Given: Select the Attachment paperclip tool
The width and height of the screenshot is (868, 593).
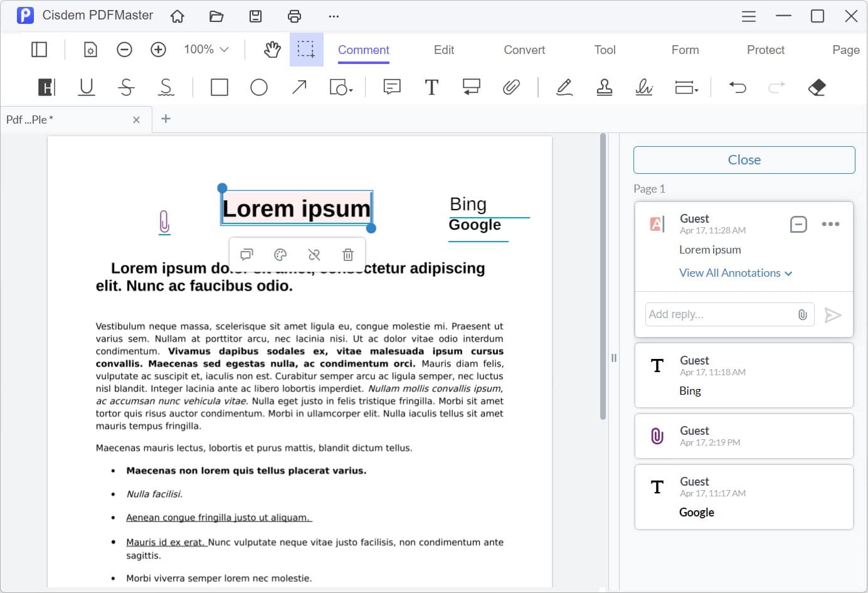Looking at the screenshot, I should point(511,87).
